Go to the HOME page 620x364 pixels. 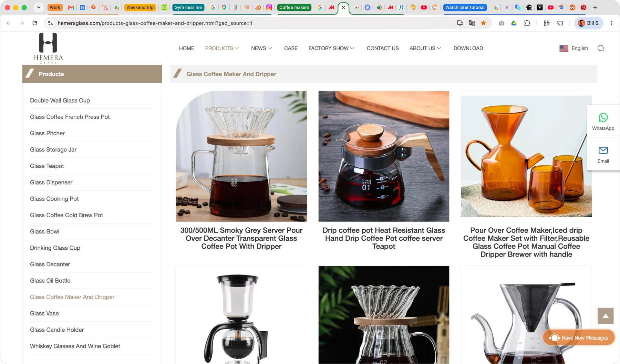click(x=187, y=48)
